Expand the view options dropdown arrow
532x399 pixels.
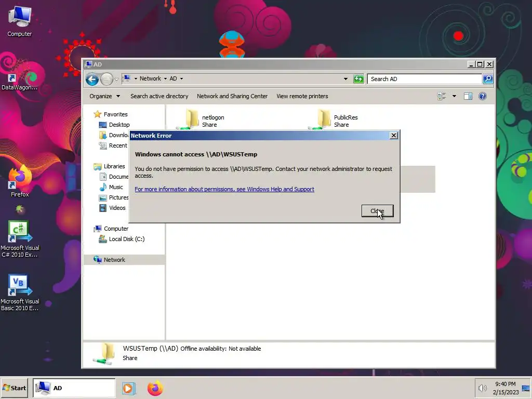(x=454, y=96)
